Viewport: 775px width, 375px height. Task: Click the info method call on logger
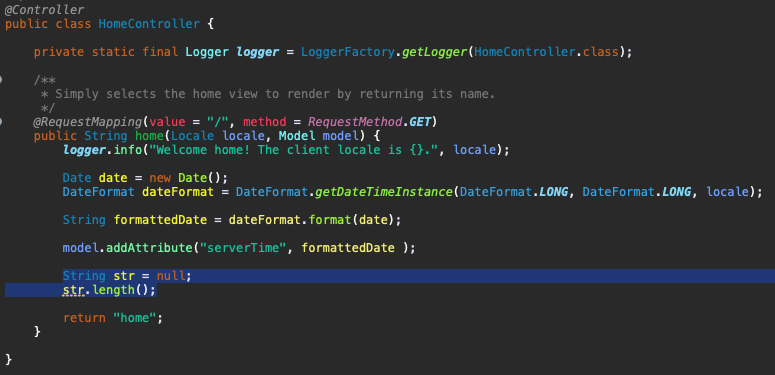(128, 150)
